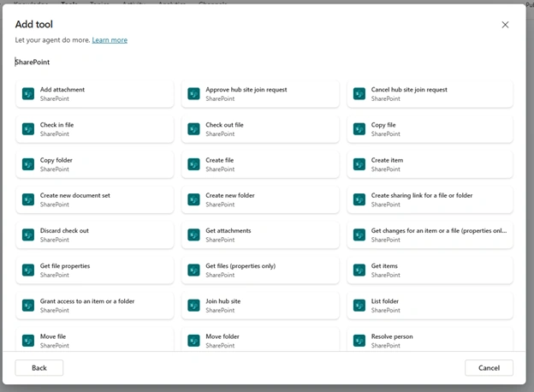The width and height of the screenshot is (534, 392).
Task: Click the icon next to Approve hub site join request
Action: pyautogui.click(x=193, y=93)
